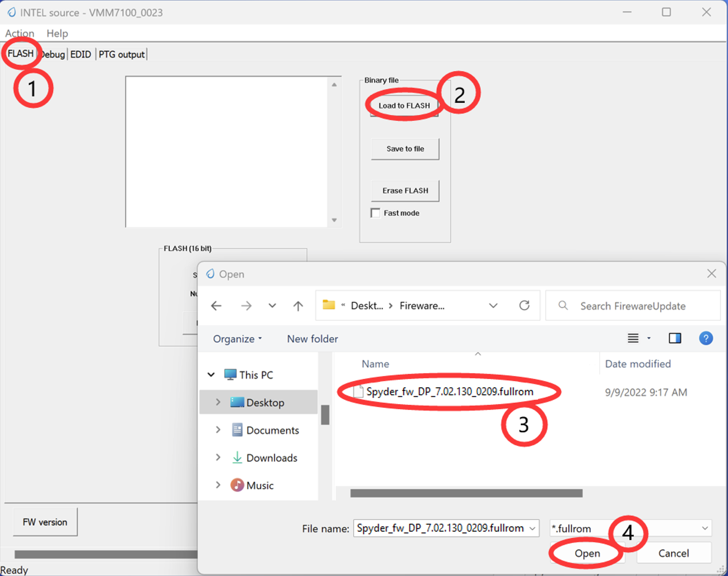Open the Action menu
728x576 pixels.
[20, 33]
